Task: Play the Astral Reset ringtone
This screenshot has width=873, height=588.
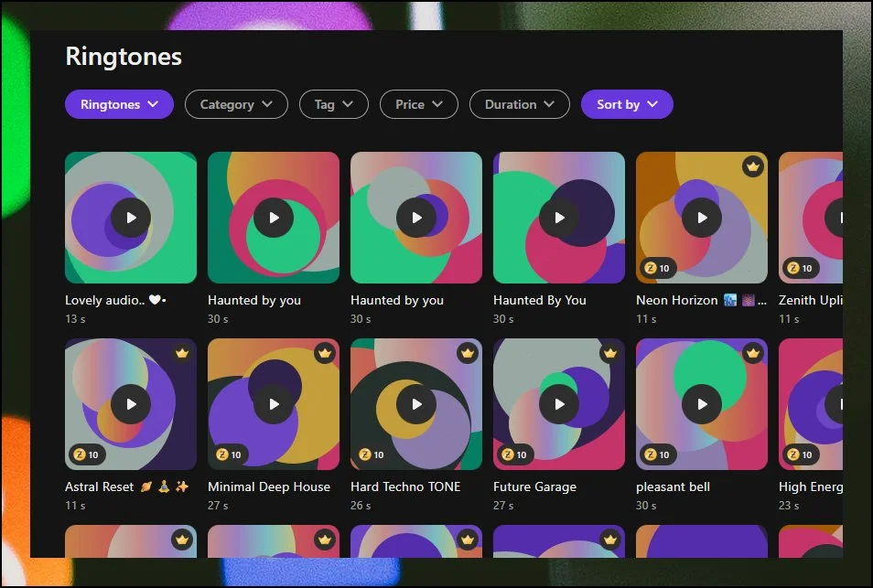Action: [131, 404]
